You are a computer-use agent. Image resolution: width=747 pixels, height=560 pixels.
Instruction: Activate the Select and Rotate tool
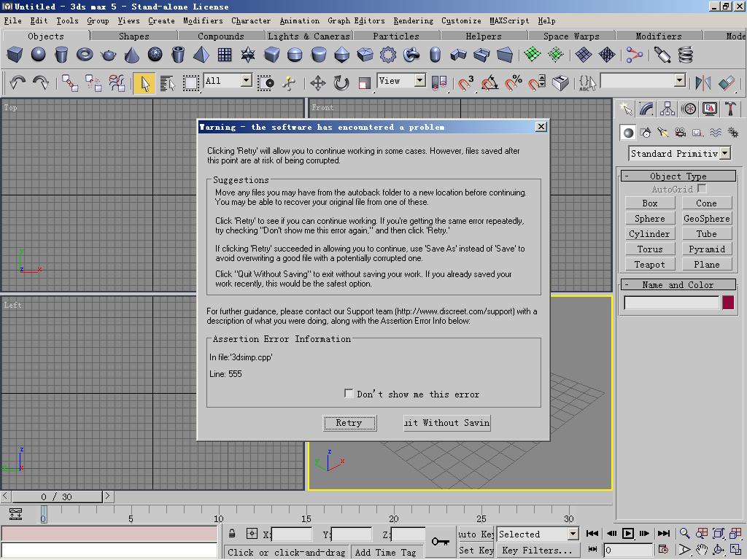(341, 83)
